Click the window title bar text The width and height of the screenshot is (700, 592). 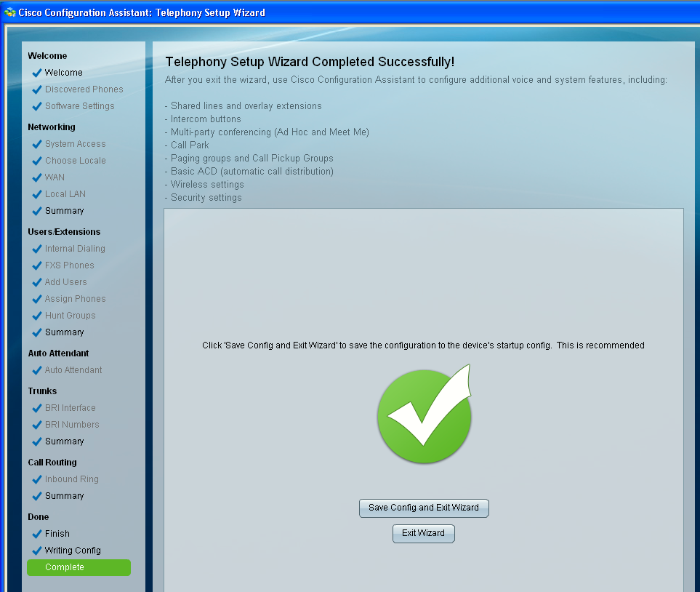[x=142, y=12]
